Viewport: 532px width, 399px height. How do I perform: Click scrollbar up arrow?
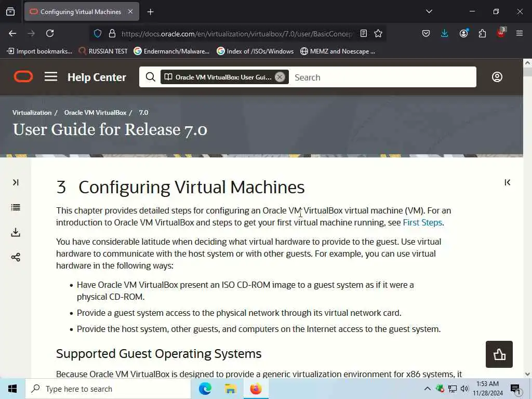click(527, 63)
